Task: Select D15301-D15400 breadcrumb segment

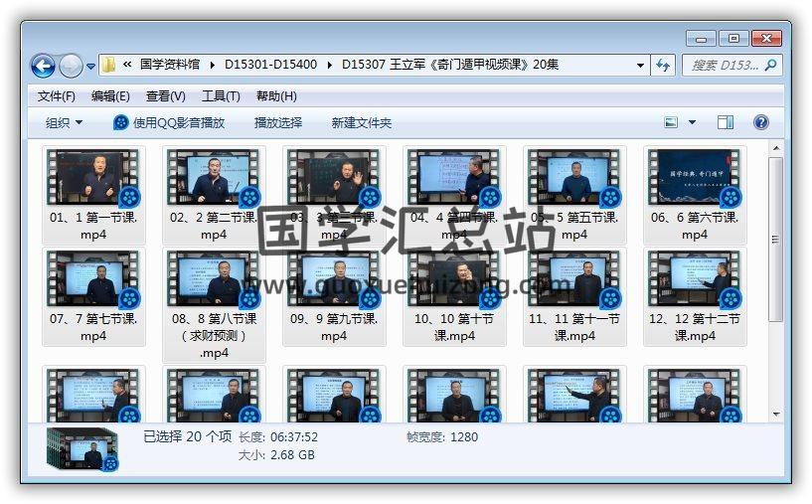Action: pos(271,65)
